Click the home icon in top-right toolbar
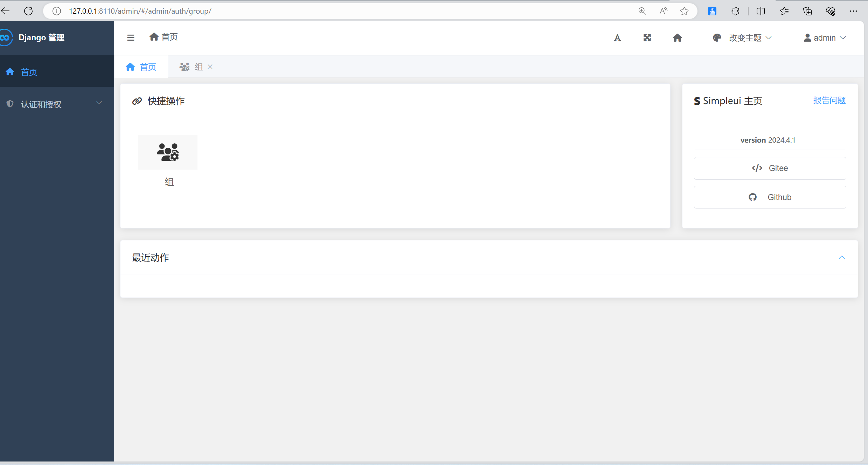The height and width of the screenshot is (465, 868). point(677,38)
